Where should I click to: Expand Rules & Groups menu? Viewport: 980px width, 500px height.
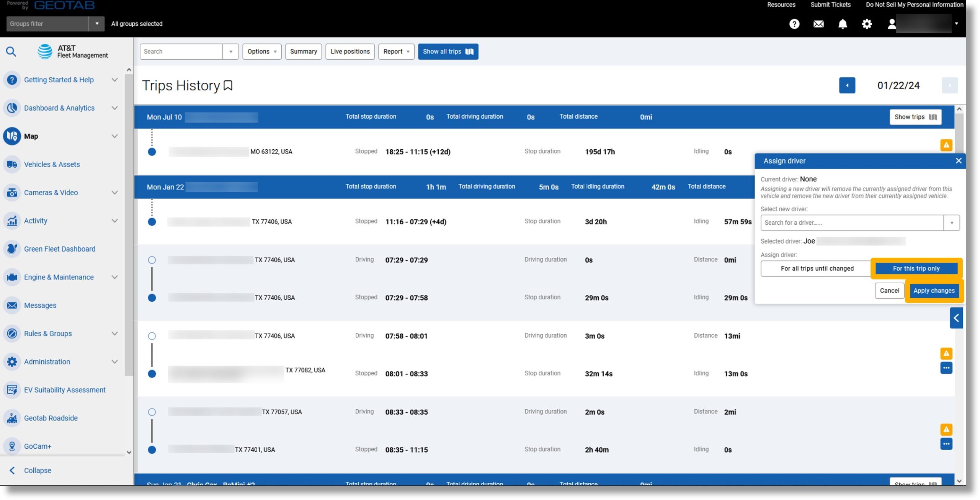pos(114,333)
